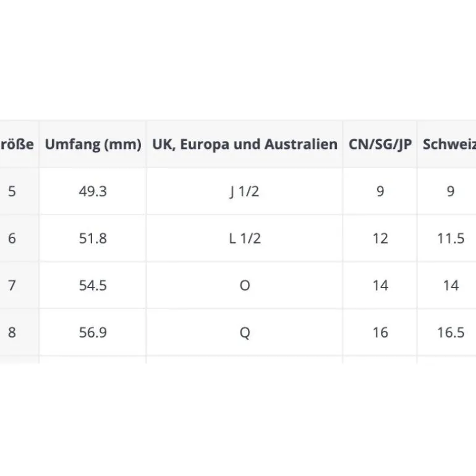The width and height of the screenshot is (476, 476).
Task: Select size 8 in the first column
Action: coord(12,333)
